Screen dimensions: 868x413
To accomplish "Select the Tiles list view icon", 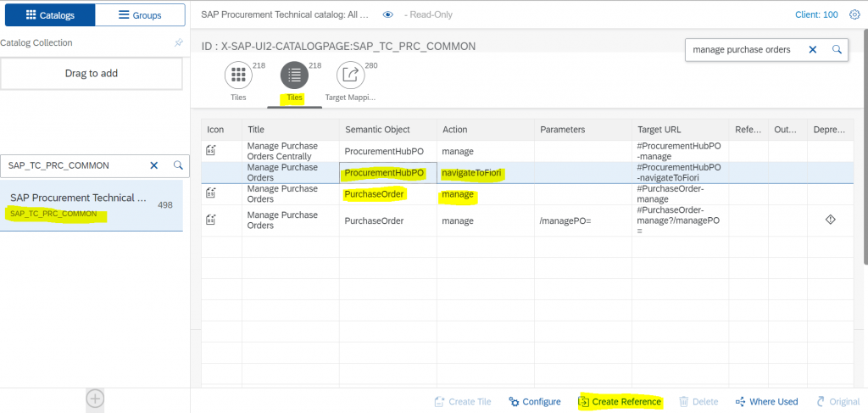I will pyautogui.click(x=294, y=75).
